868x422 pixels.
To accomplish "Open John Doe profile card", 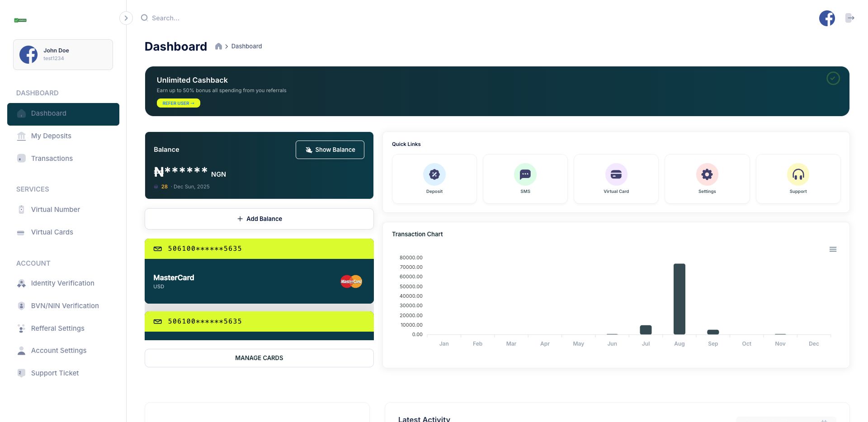I will 63,55.
